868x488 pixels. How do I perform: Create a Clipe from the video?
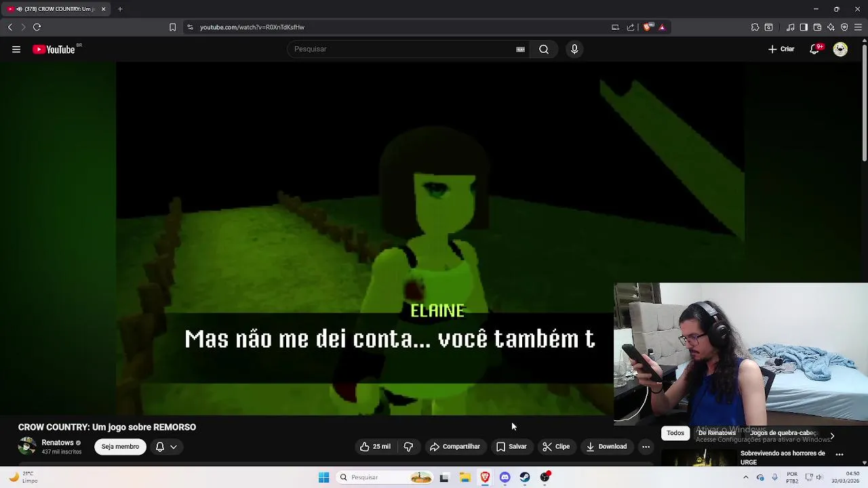556,447
